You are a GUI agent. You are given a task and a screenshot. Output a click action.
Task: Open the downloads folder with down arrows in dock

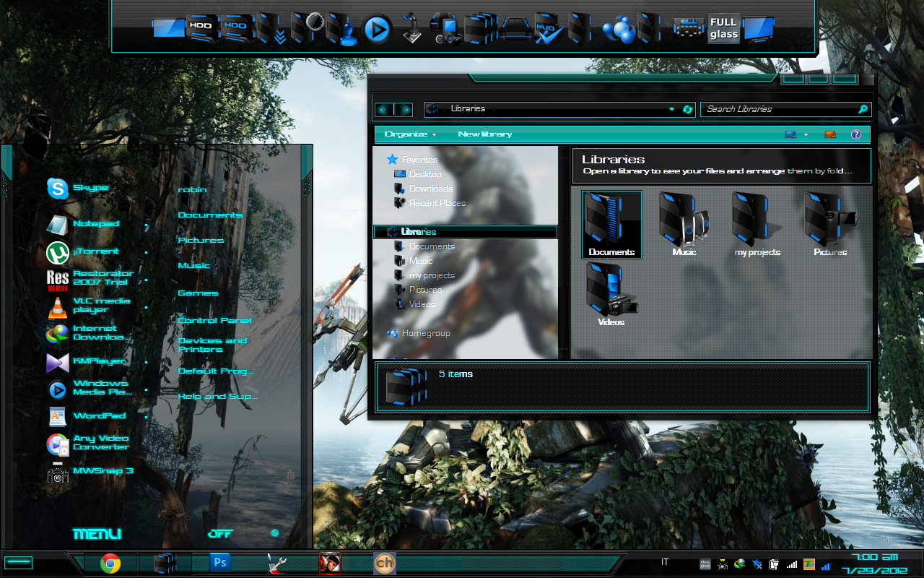pos(273,29)
